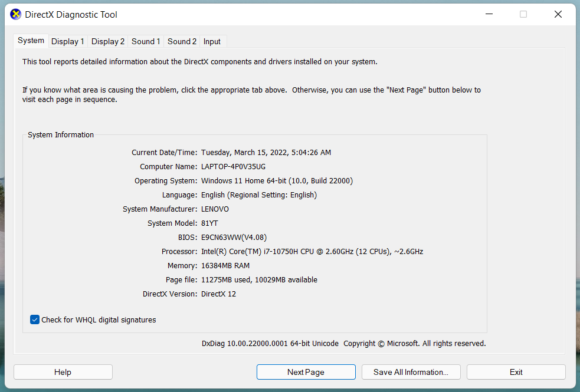The width and height of the screenshot is (580, 392).
Task: Disable the WHQL digital signatures checkbox
Action: coord(35,320)
